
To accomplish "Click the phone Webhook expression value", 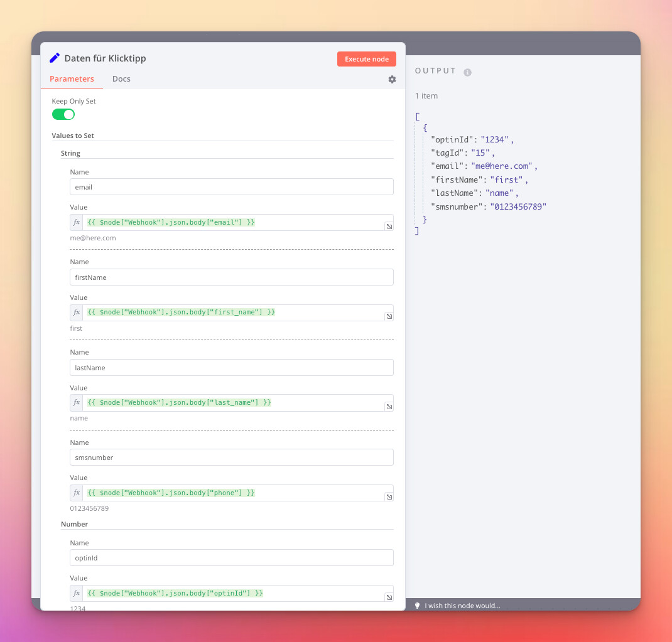I will tap(171, 493).
